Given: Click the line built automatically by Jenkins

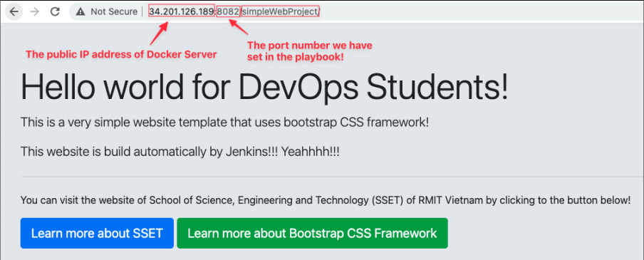Looking at the screenshot, I should [x=180, y=152].
